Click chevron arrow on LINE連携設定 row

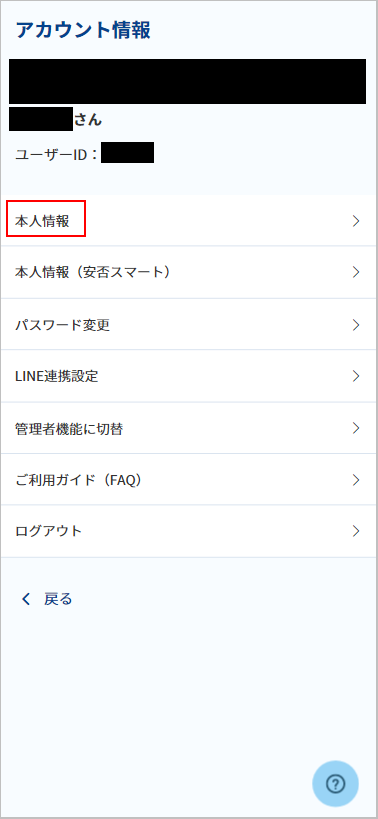pyautogui.click(x=356, y=376)
